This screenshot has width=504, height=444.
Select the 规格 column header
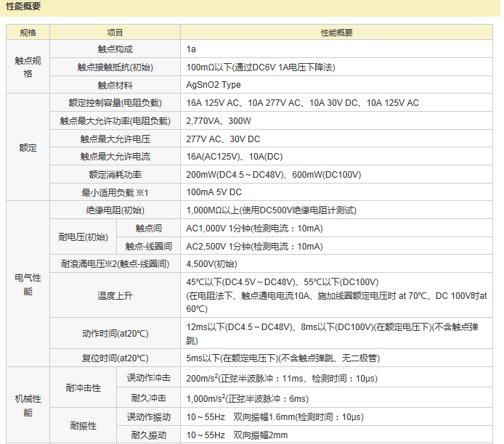click(x=28, y=33)
